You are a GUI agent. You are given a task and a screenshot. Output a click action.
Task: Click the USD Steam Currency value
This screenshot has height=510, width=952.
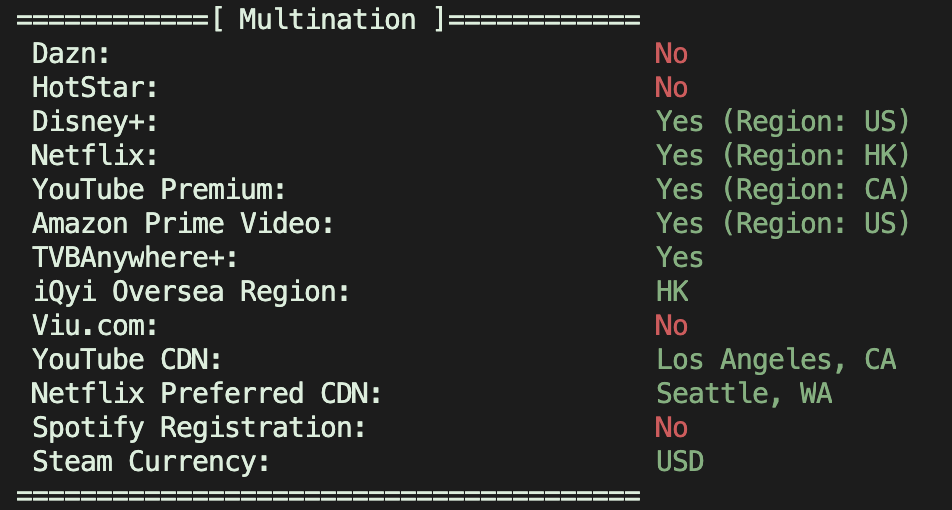coord(680,462)
